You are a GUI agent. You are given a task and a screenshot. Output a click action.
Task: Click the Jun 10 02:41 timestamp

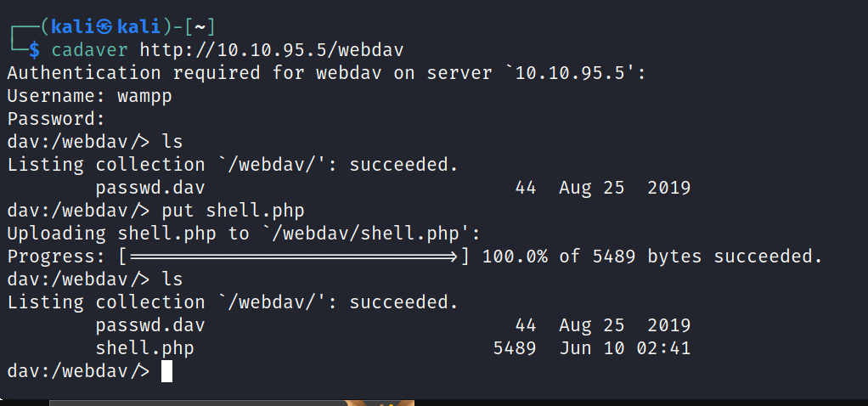[x=624, y=348]
